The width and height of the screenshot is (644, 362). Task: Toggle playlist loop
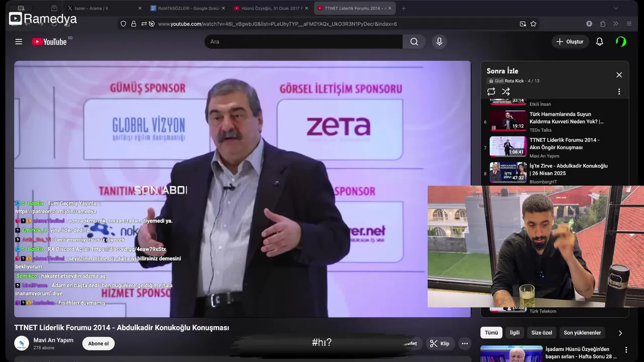tap(491, 92)
